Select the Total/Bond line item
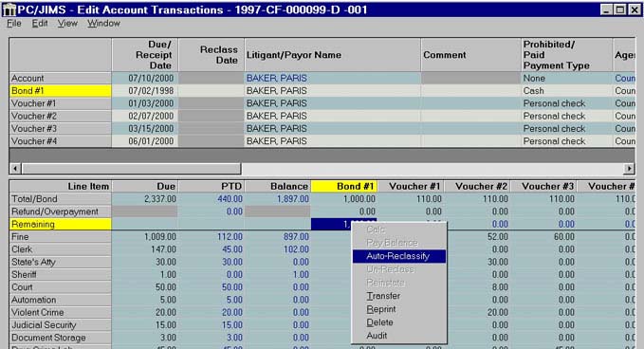 [61, 199]
